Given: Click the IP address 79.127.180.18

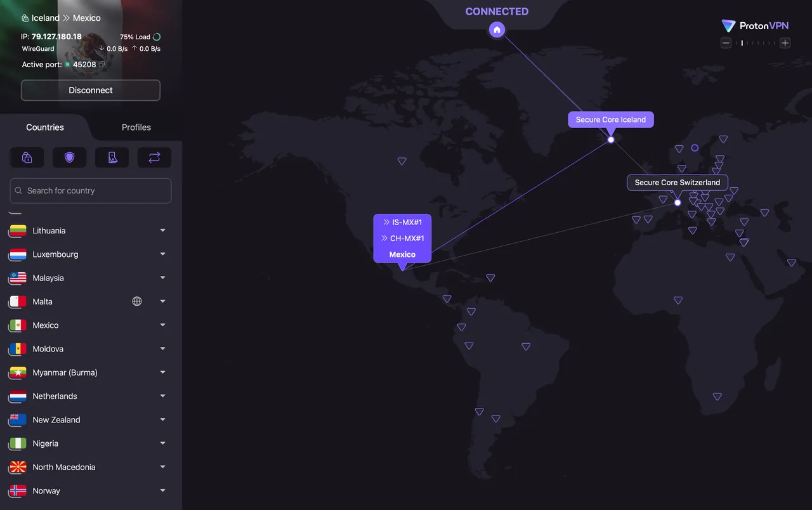Looking at the screenshot, I should pyautogui.click(x=56, y=37).
